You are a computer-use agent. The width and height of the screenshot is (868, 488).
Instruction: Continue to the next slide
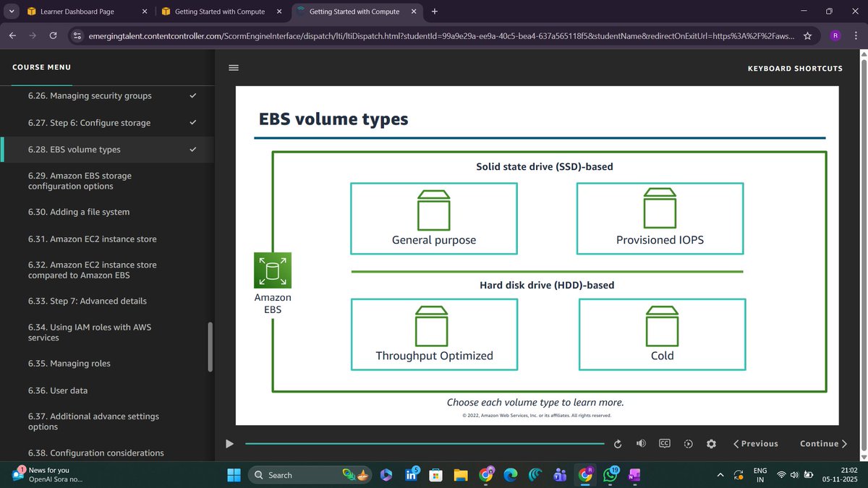824,444
